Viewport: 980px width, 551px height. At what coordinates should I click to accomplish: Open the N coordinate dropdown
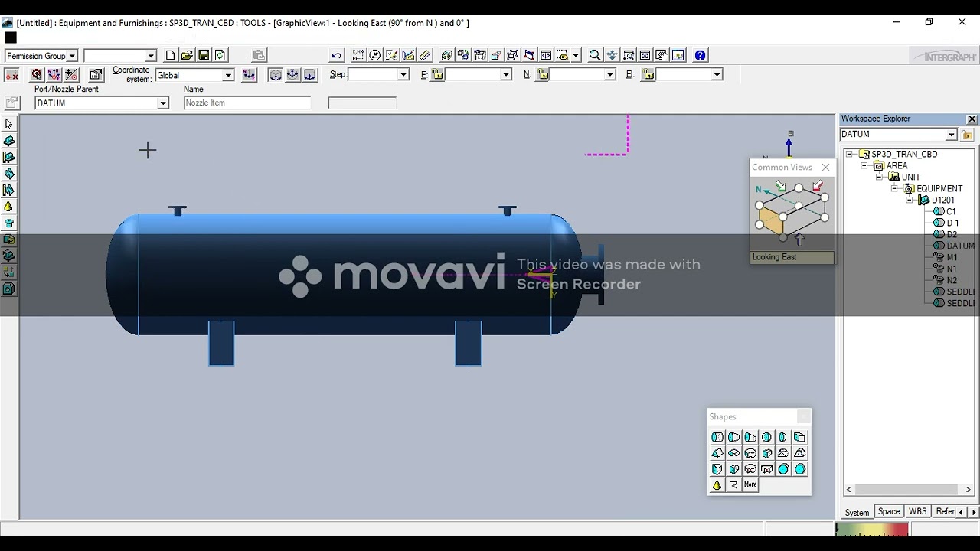[x=609, y=75]
